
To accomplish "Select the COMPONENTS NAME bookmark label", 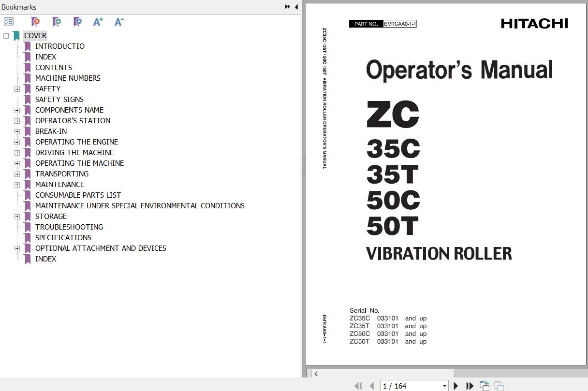I will pyautogui.click(x=69, y=110).
